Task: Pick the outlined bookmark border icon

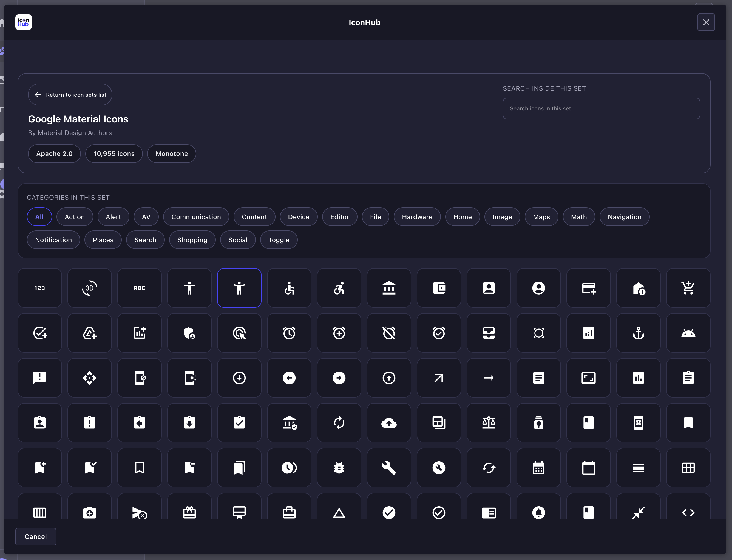Action: click(139, 468)
